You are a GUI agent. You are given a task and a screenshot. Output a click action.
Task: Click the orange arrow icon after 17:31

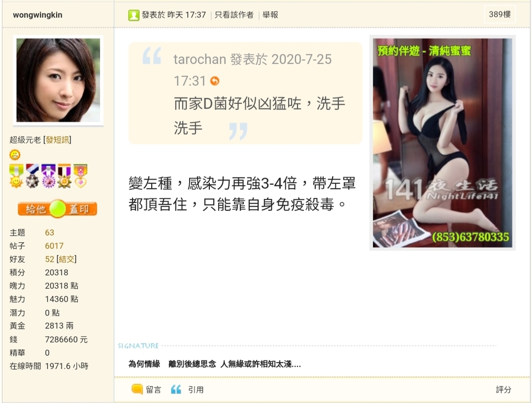coord(215,81)
